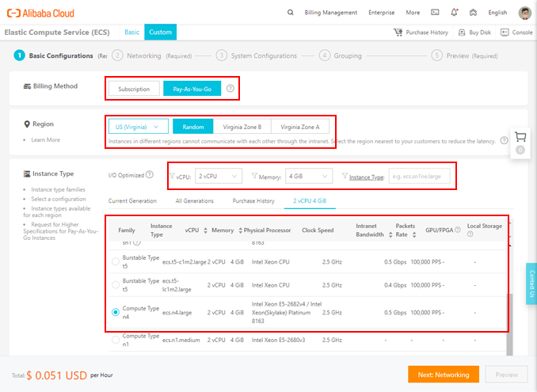Screen dimensions: 537x392
Task: Click Local Storage help icon
Action: click(470, 234)
